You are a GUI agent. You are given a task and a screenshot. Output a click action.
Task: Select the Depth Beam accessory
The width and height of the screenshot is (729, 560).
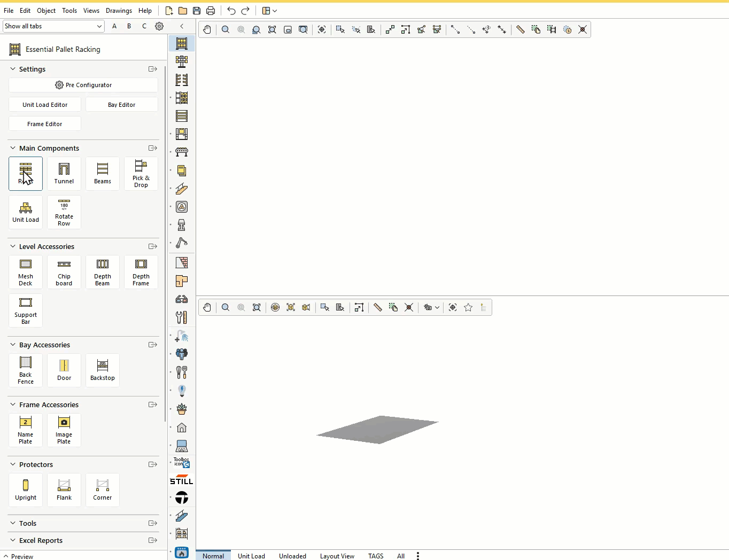pyautogui.click(x=103, y=271)
